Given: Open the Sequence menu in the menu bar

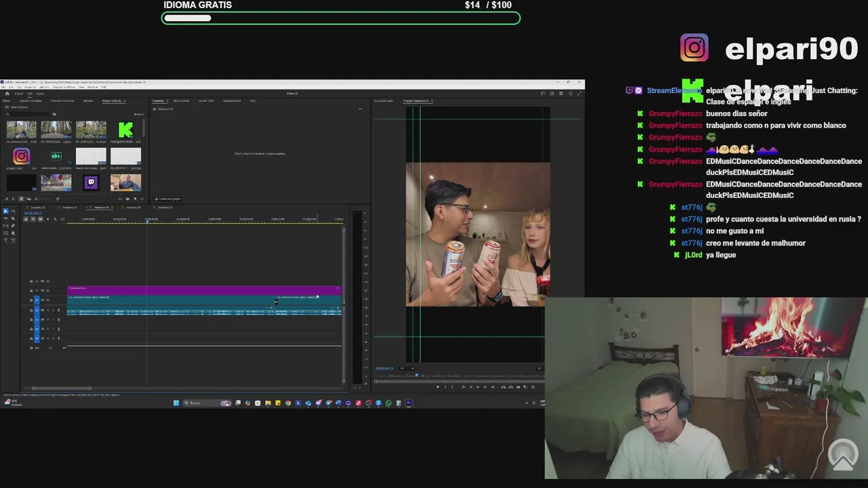Looking at the screenshot, I should (x=31, y=87).
